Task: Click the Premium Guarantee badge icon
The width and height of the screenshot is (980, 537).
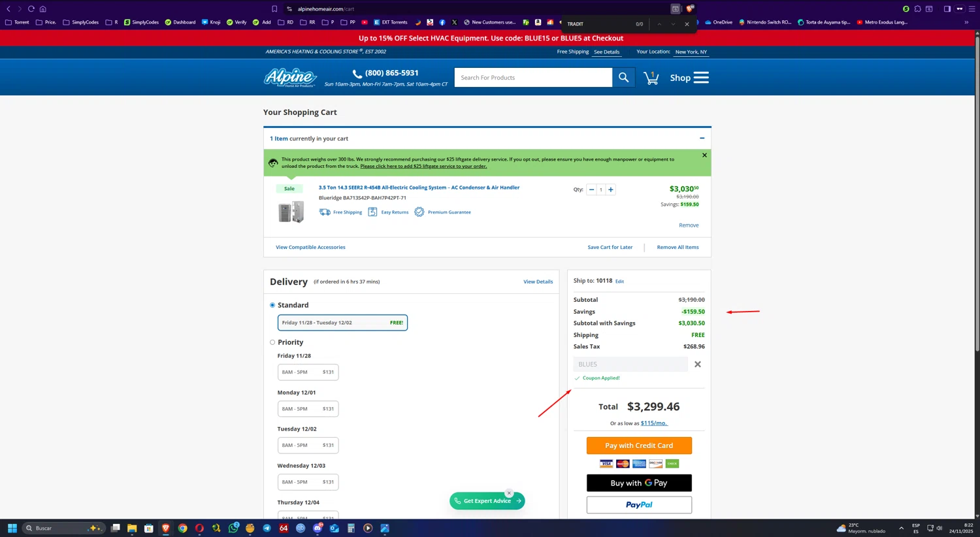Action: (419, 212)
